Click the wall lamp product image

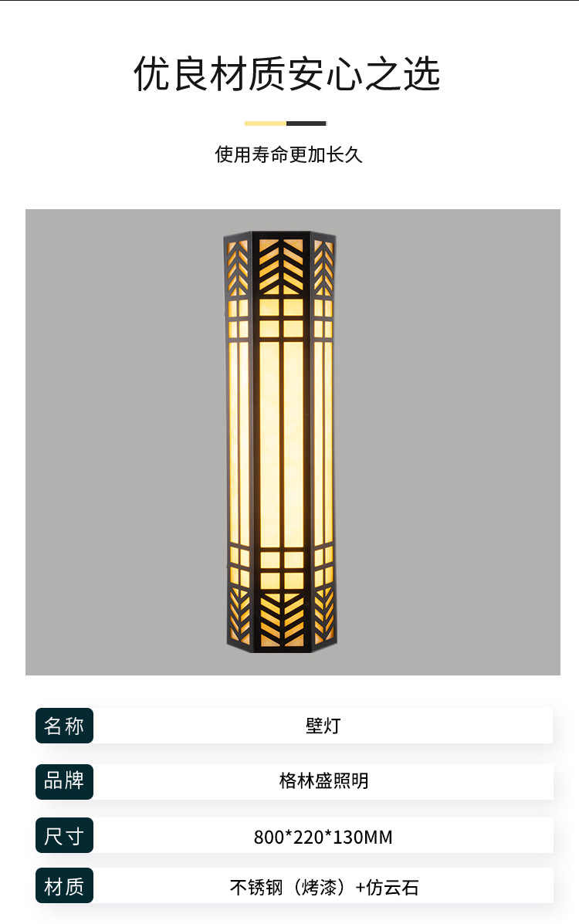coord(281,442)
